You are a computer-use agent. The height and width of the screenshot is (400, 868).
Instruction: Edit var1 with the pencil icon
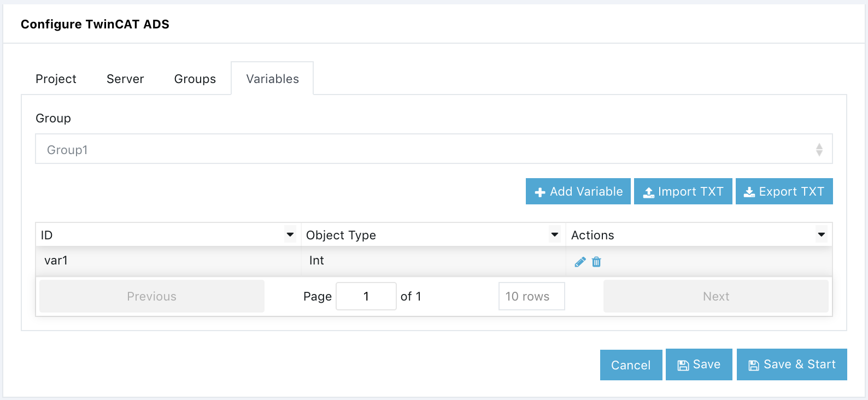coord(580,262)
